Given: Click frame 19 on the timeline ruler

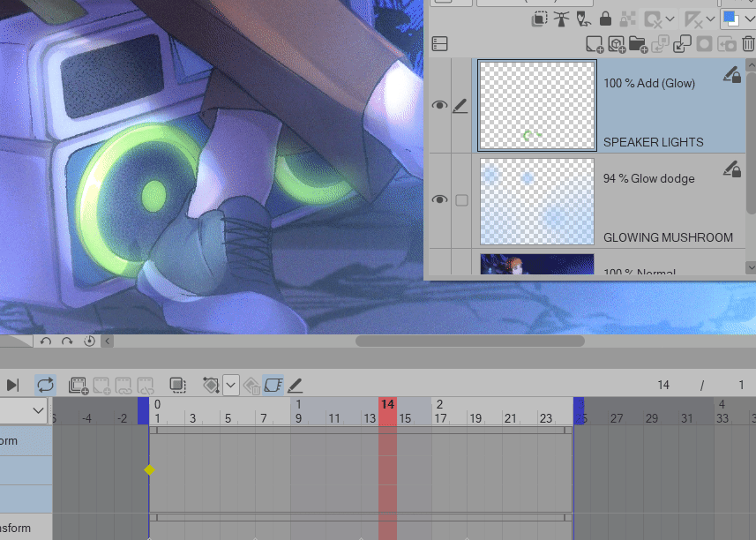Looking at the screenshot, I should click(475, 418).
